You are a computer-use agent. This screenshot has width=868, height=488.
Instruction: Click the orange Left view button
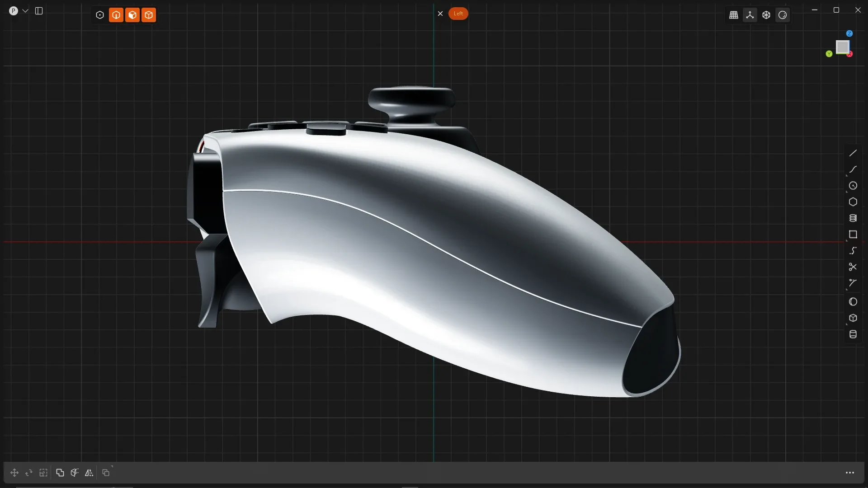coord(458,14)
